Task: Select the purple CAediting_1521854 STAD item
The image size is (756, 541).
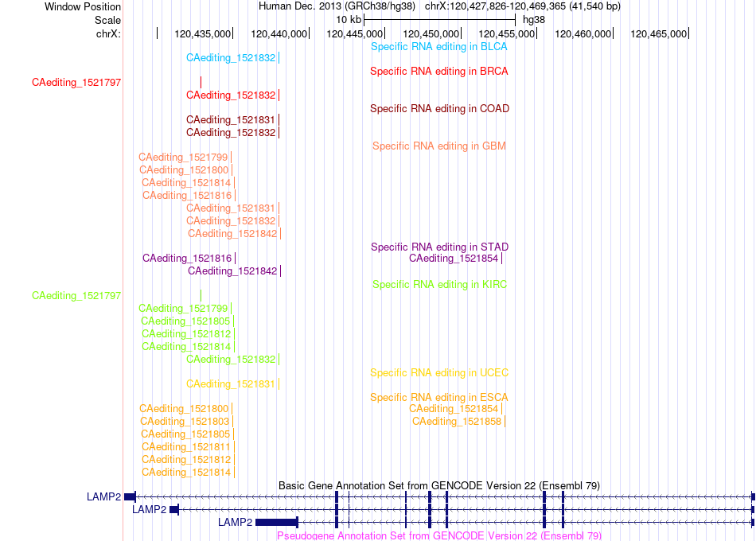Action: pyautogui.click(x=454, y=259)
